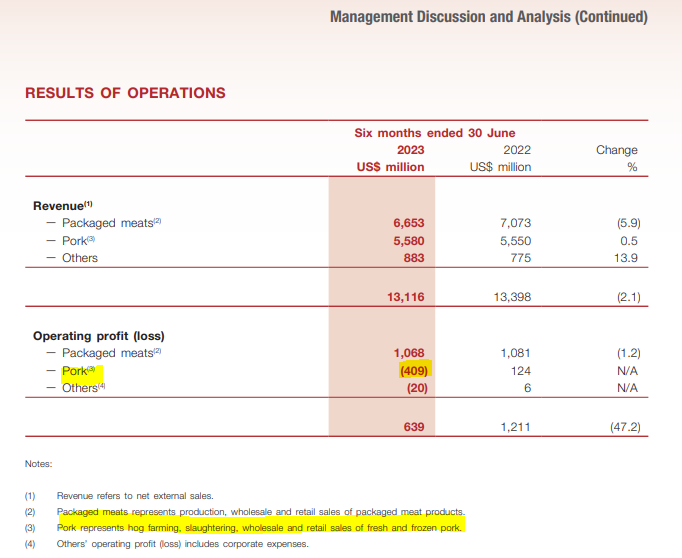Select the 6,653 packaged meats revenue value
The width and height of the screenshot is (682, 558).
[x=409, y=223]
